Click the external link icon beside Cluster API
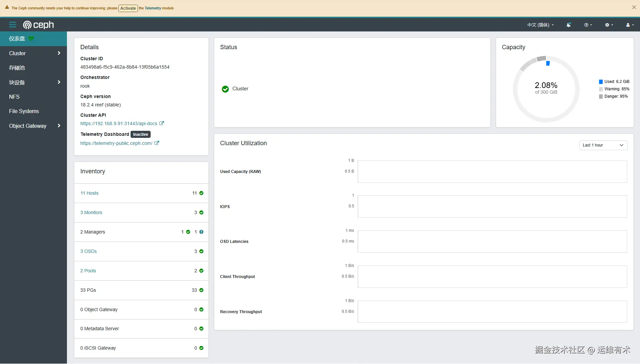Image resolution: width=640 pixels, height=364 pixels. coord(162,123)
